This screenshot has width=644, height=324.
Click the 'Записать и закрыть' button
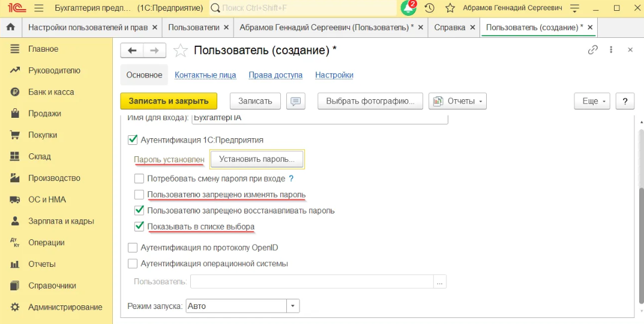169,101
